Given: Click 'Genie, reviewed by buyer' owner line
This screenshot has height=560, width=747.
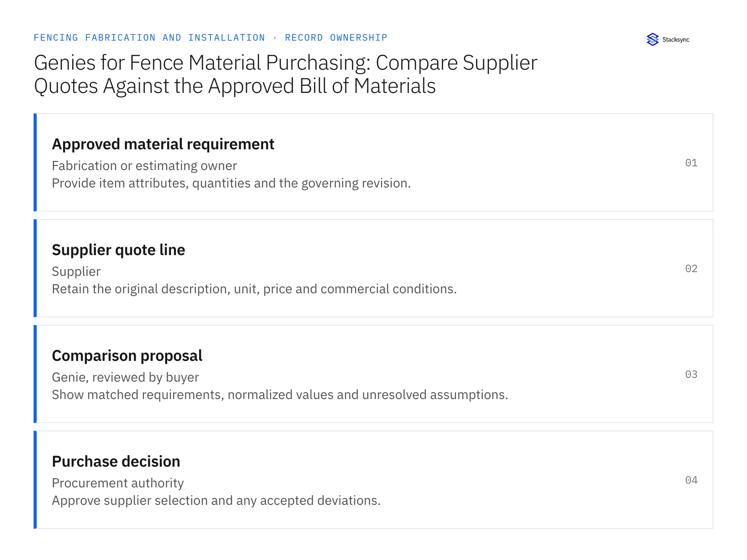Looking at the screenshot, I should point(125,377).
